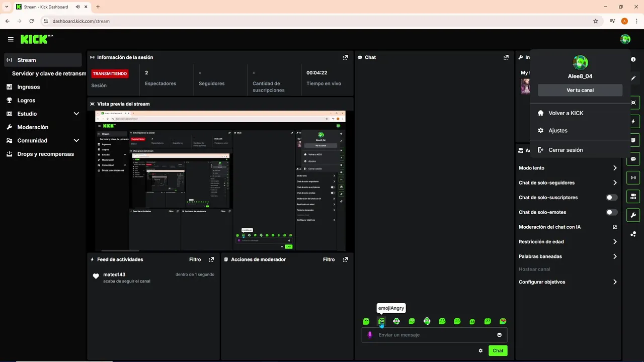This screenshot has height=362, width=644.
Task: Open the browser three-dot menu
Action: pos(636,21)
